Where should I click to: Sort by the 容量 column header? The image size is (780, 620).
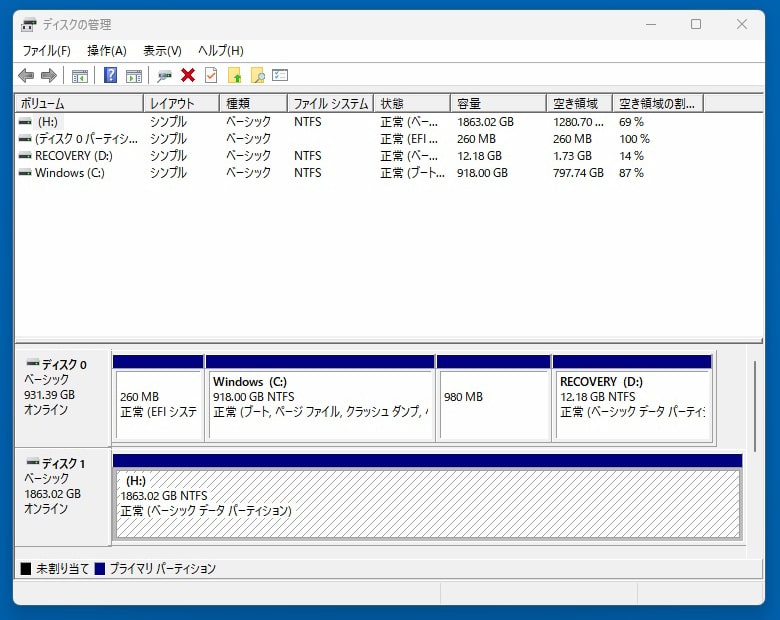pyautogui.click(x=497, y=103)
